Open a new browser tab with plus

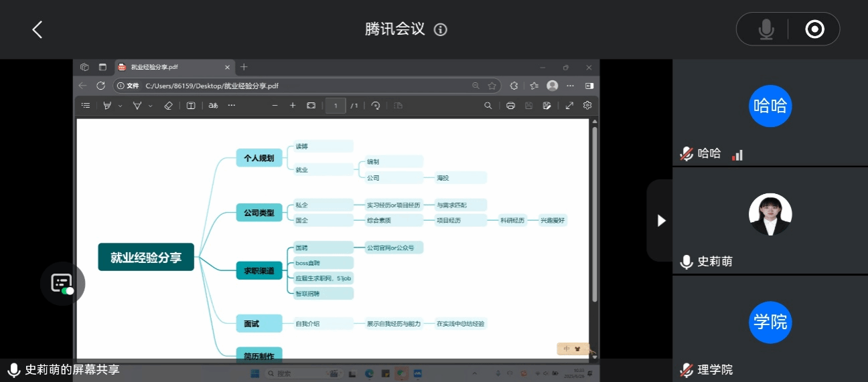[244, 67]
